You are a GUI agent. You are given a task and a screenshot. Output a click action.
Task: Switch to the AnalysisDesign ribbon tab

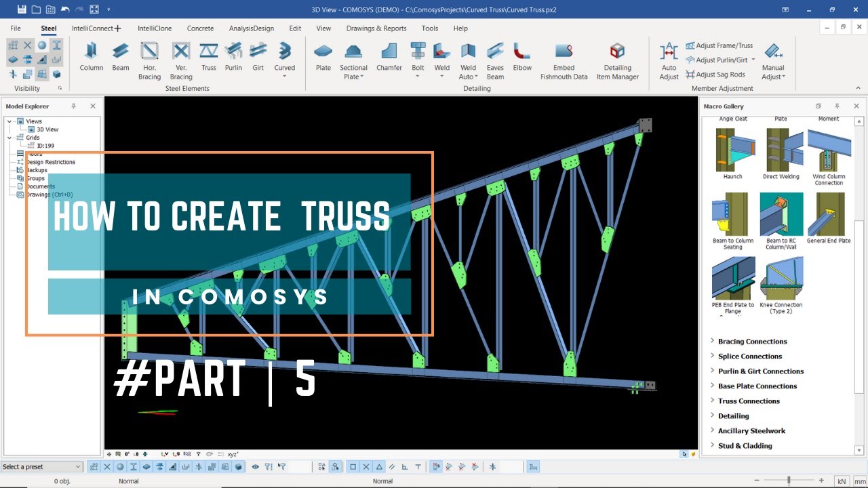pos(252,28)
